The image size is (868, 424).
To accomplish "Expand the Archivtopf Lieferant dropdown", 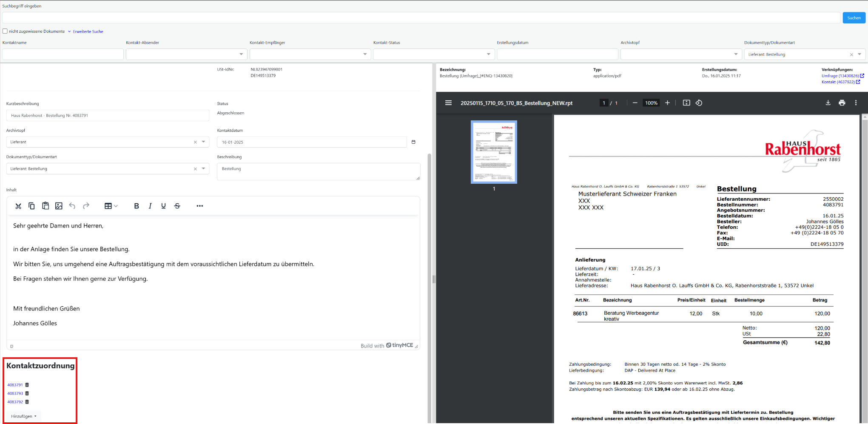I will click(203, 142).
